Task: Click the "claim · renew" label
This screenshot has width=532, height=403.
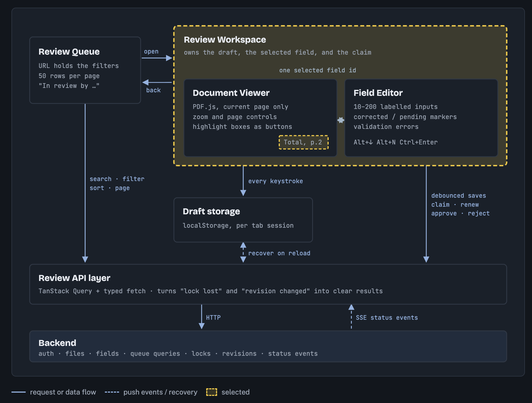Action: (455, 205)
